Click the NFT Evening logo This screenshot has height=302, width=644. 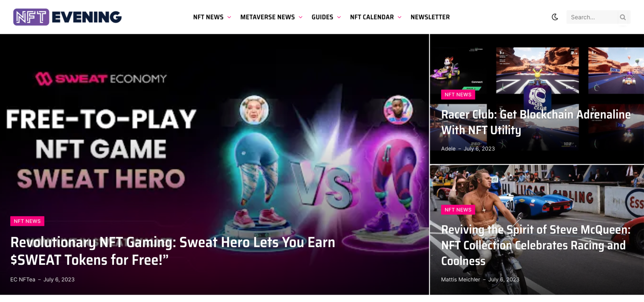pyautogui.click(x=67, y=17)
